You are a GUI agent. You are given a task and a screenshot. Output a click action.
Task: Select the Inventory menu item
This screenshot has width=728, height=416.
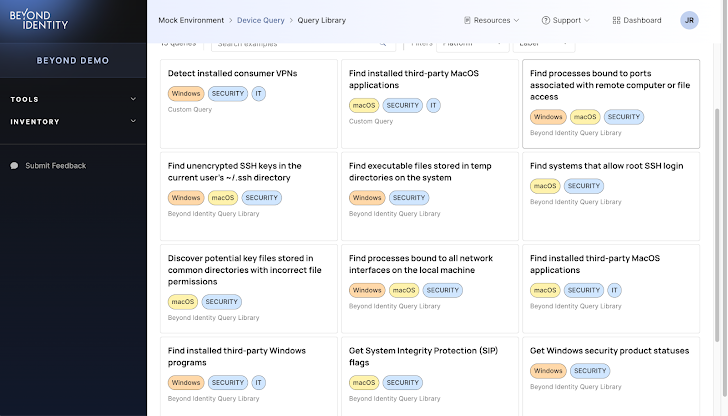click(x=73, y=122)
